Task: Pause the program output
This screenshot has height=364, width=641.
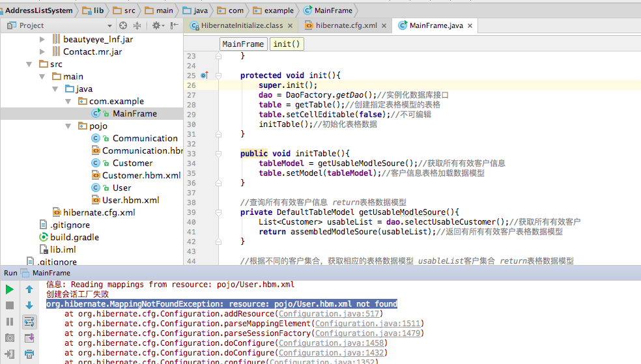Action: 10,322
